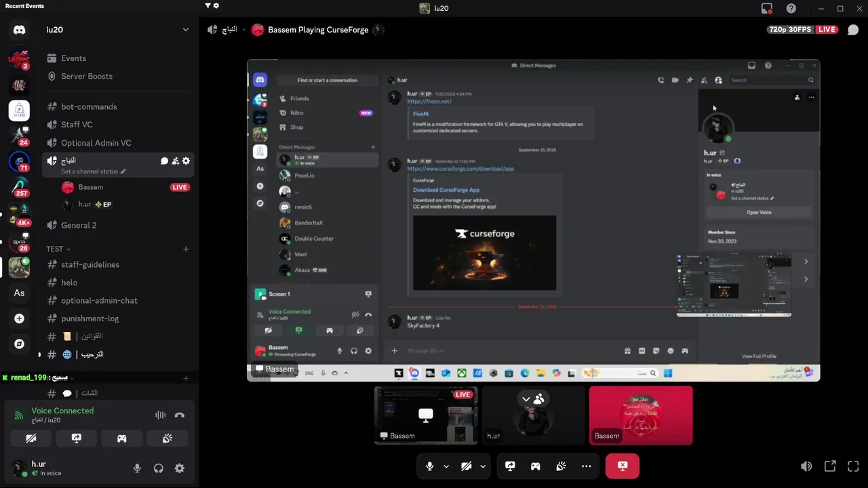Open the server showing 257 notifications
Image resolution: width=868 pixels, height=488 pixels.
19,188
